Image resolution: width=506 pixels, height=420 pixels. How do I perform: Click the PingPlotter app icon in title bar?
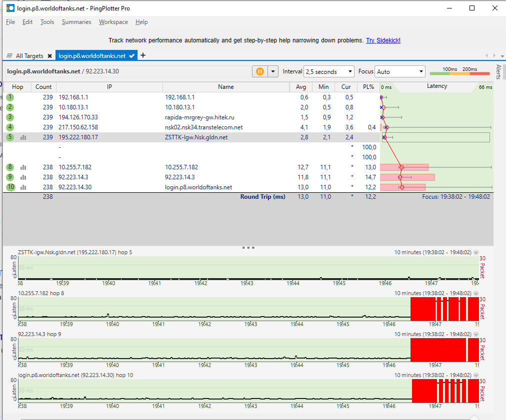10,8
